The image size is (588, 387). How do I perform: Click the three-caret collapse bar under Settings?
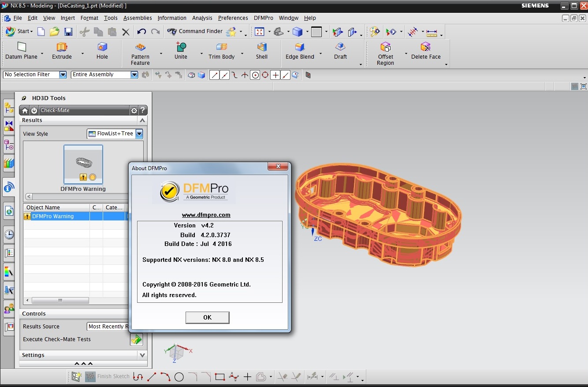click(83, 364)
